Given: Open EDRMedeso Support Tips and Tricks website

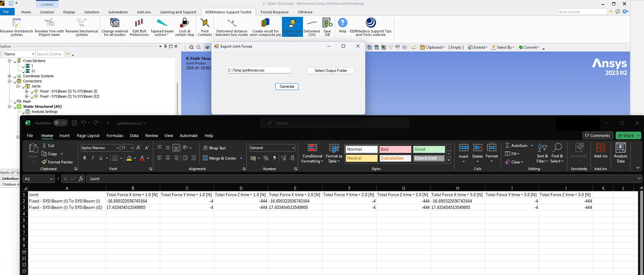Looking at the screenshot, I should click(x=371, y=27).
